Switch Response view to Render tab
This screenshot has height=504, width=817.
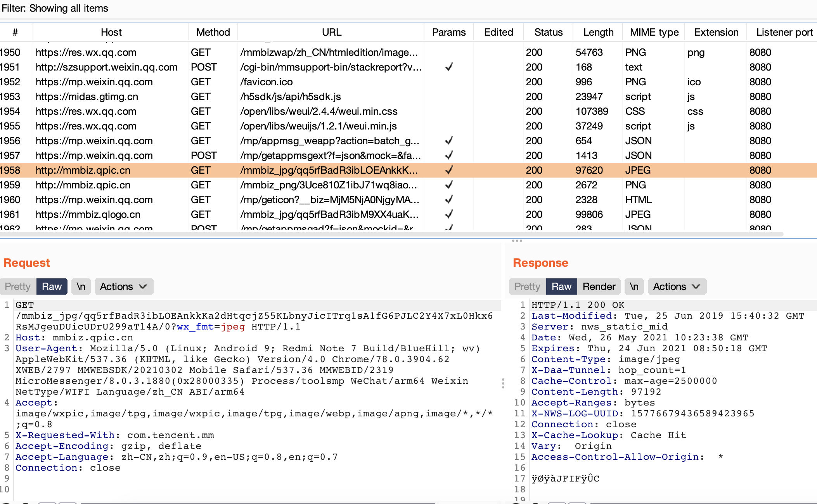point(599,287)
